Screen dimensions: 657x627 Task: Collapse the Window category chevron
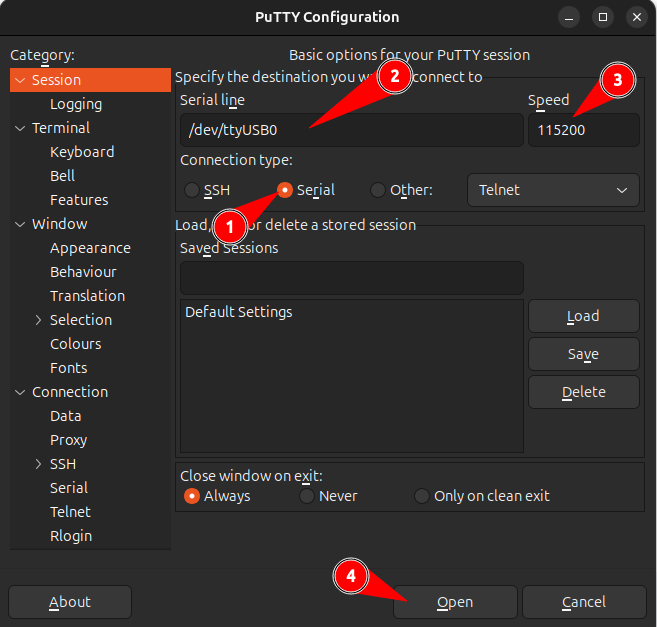pos(20,224)
